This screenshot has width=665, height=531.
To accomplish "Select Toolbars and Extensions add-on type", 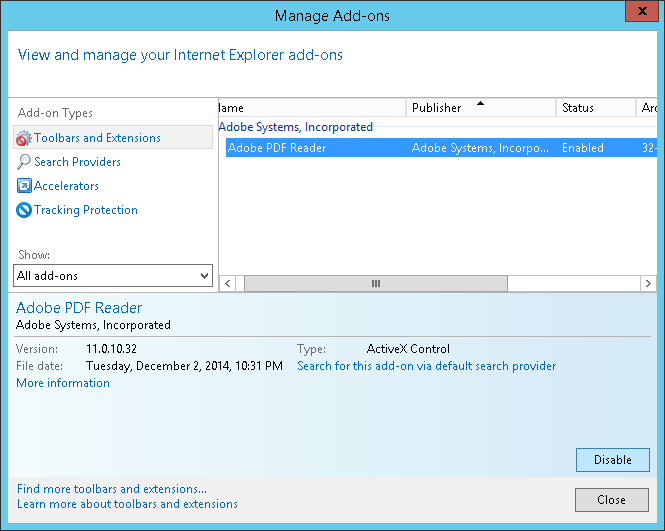I will point(113,137).
